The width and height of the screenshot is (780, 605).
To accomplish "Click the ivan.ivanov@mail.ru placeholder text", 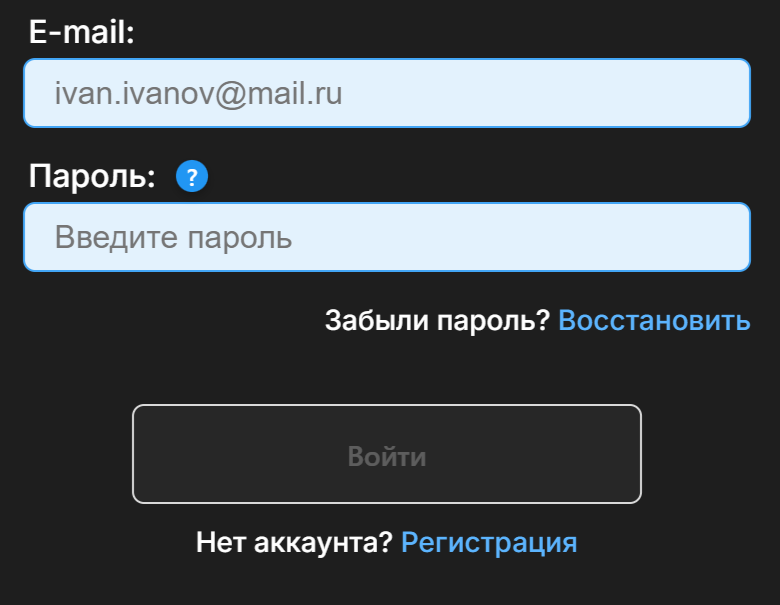I will [198, 94].
